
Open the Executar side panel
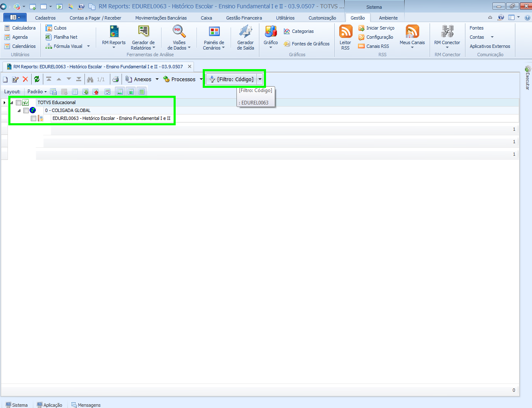528,78
